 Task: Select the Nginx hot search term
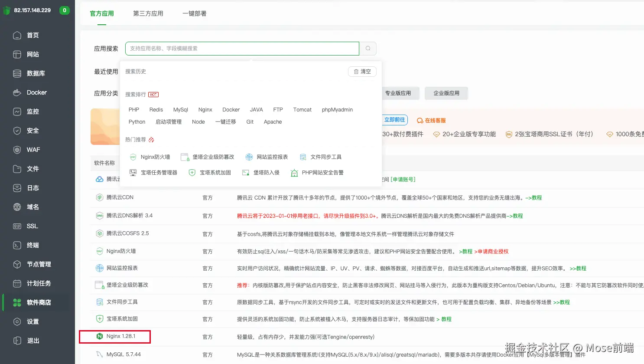(205, 110)
